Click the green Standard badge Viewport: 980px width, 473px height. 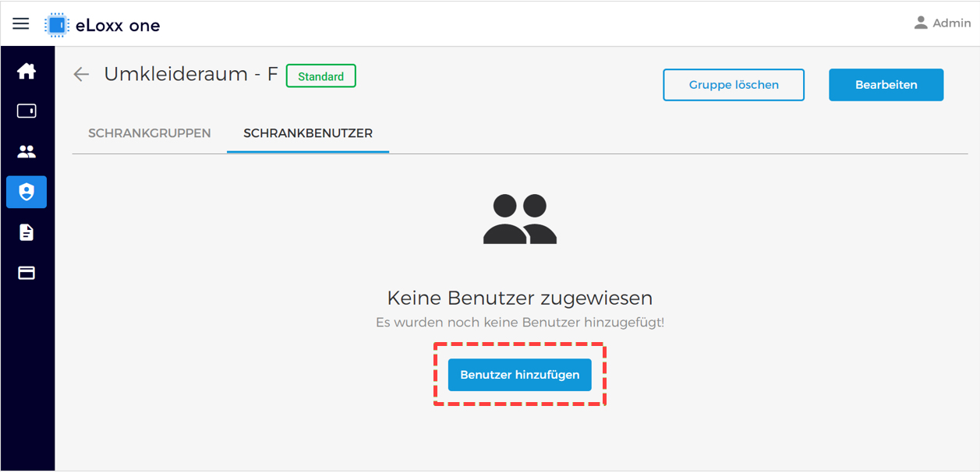click(321, 76)
